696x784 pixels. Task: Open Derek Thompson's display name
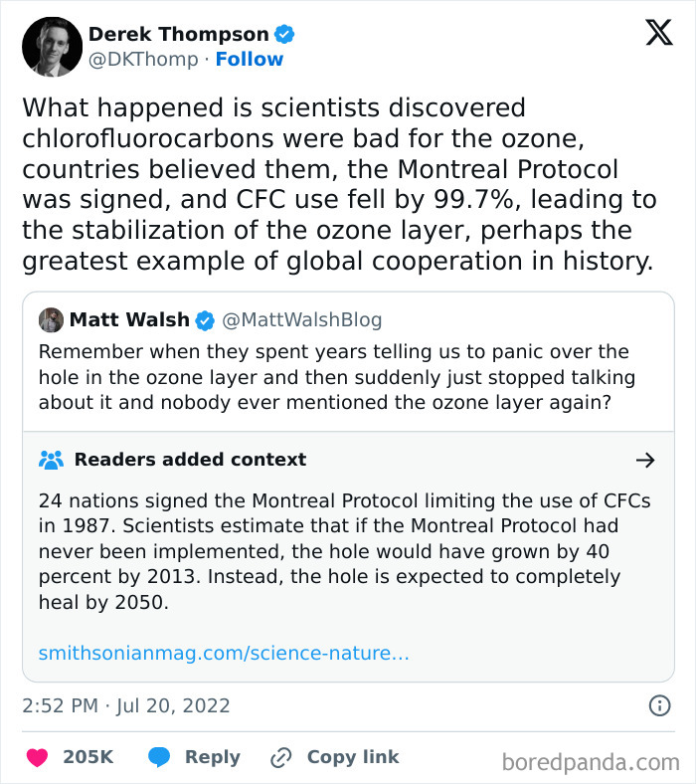179,34
